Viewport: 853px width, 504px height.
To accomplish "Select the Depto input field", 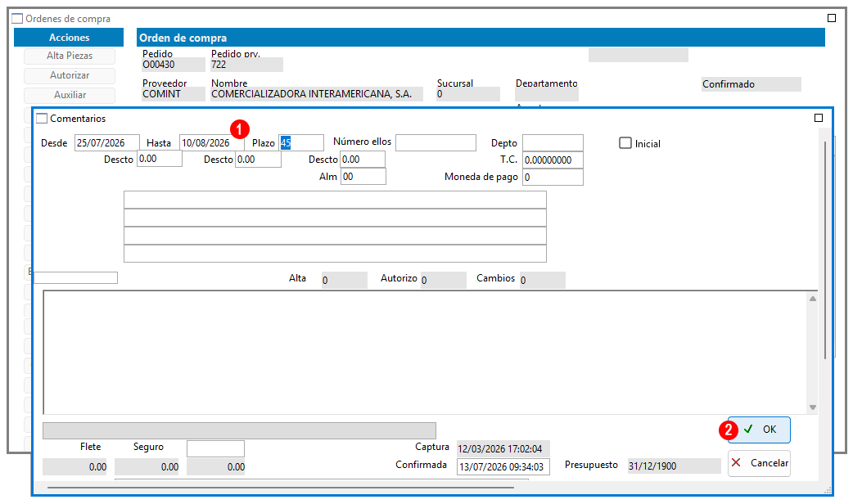I will pos(553,143).
